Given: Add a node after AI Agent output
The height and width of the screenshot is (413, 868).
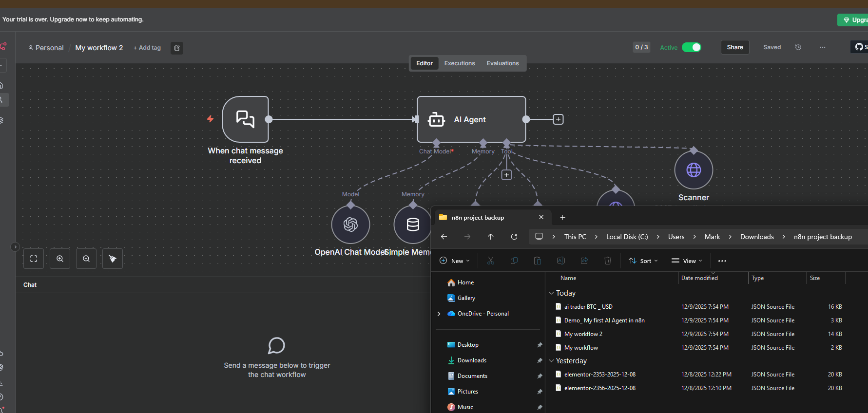Looking at the screenshot, I should pyautogui.click(x=558, y=119).
